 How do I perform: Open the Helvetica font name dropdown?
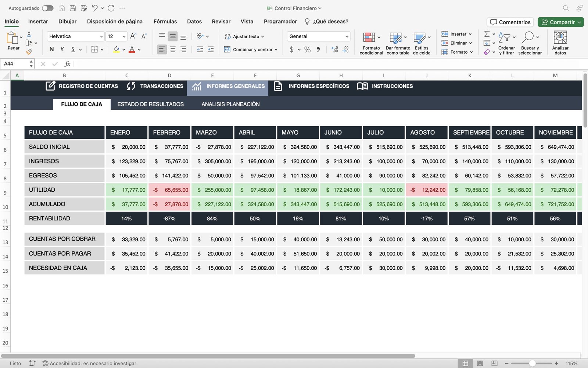click(101, 36)
